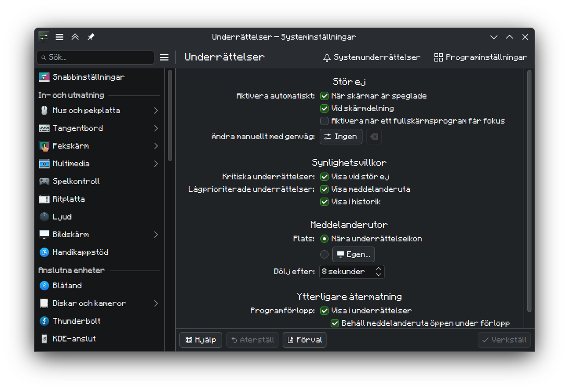
Task: Open Thunderbolt settings via its icon
Action: point(44,321)
